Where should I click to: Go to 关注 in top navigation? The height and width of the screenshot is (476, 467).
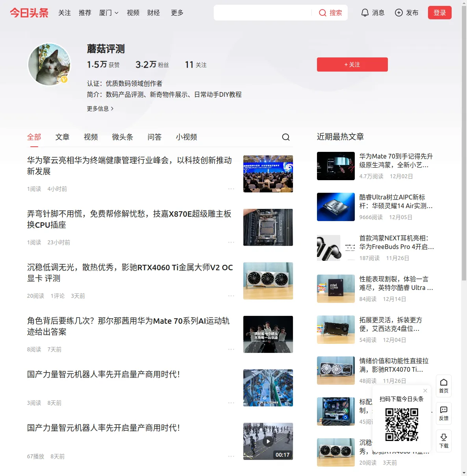(x=65, y=13)
